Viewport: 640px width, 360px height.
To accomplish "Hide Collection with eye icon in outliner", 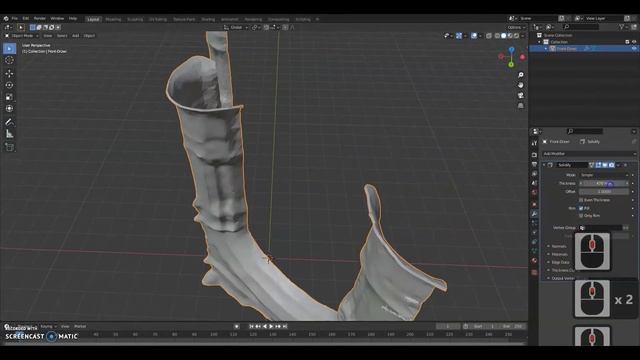I will point(634,42).
